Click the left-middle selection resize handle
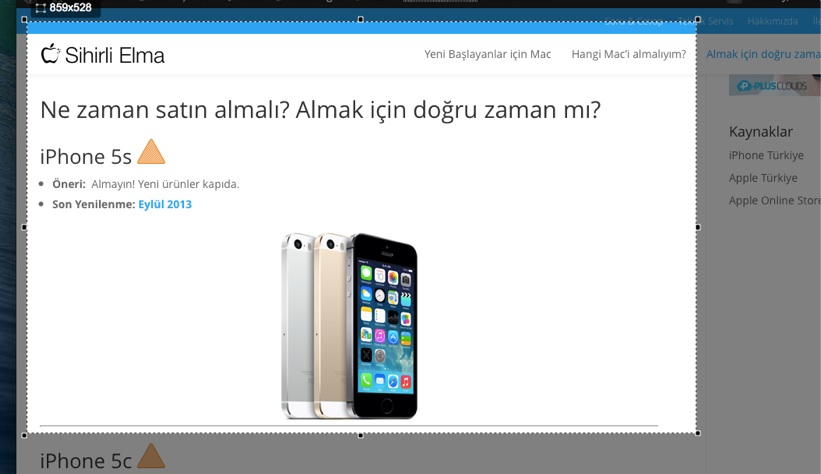Image resolution: width=821 pixels, height=474 pixels. (x=25, y=227)
